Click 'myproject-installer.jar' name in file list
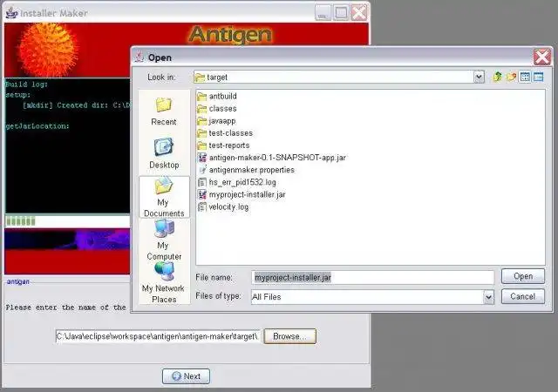This screenshot has height=392, width=558. tap(247, 194)
